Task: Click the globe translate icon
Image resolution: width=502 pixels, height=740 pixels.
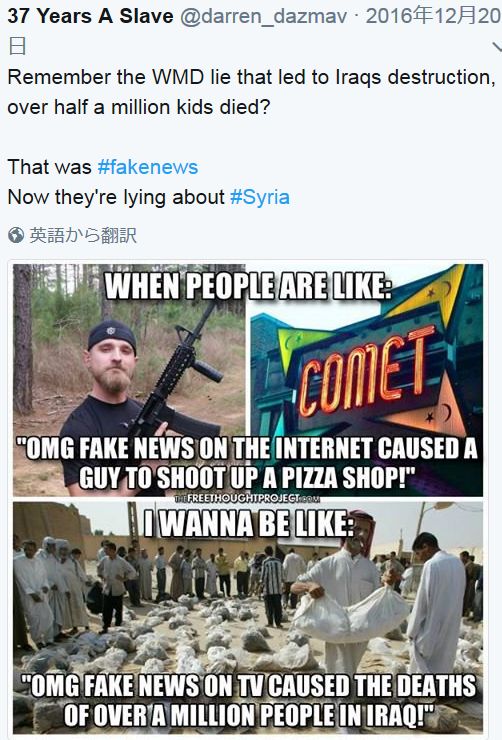Action: [17, 235]
